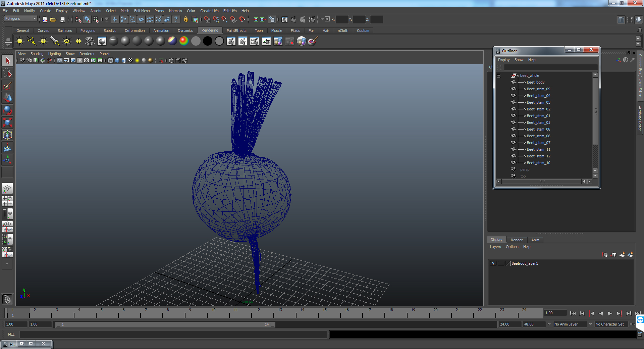Screen dimensions: 644x349
Task: Switch to the Anim layer tab
Action: coord(535,240)
